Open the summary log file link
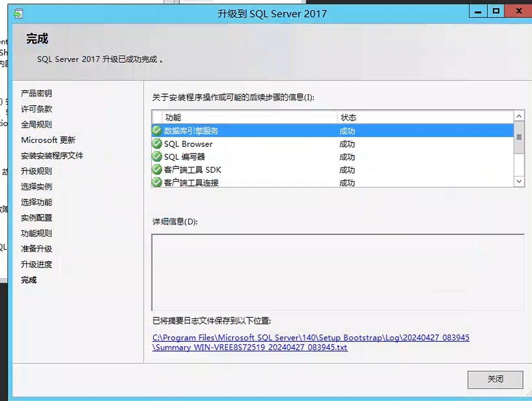The height and width of the screenshot is (401, 532). point(311,342)
